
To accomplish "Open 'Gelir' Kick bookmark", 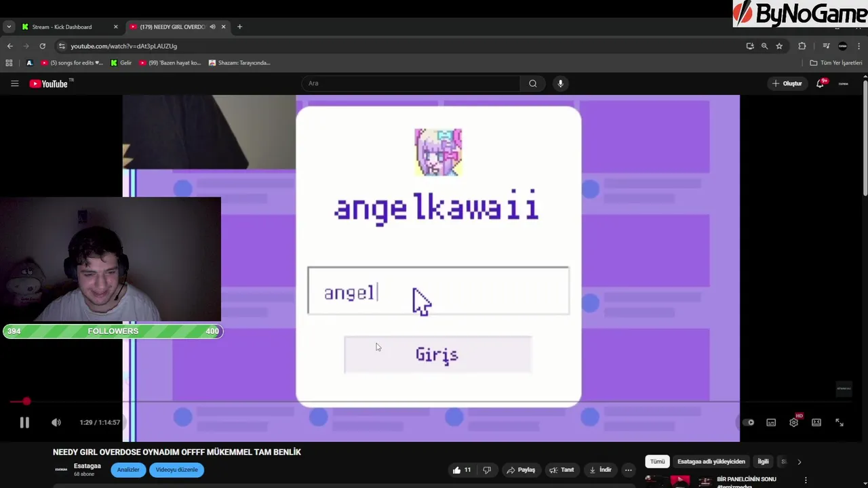I will click(x=121, y=63).
